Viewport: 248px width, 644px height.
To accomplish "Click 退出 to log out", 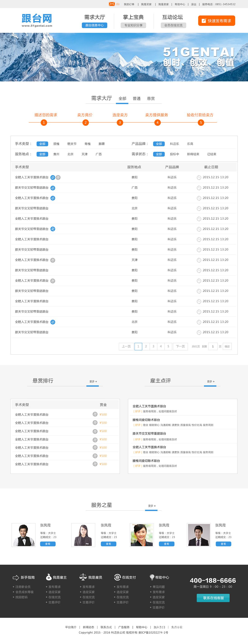I will coord(194,4).
